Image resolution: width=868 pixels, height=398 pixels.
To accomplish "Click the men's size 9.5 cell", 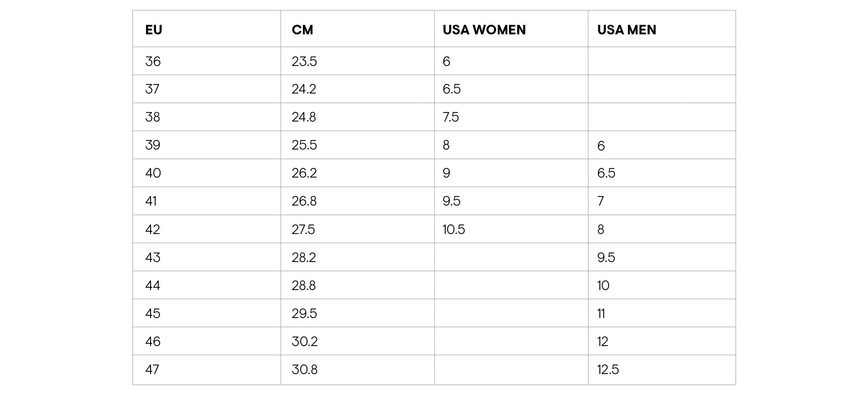I will [606, 258].
